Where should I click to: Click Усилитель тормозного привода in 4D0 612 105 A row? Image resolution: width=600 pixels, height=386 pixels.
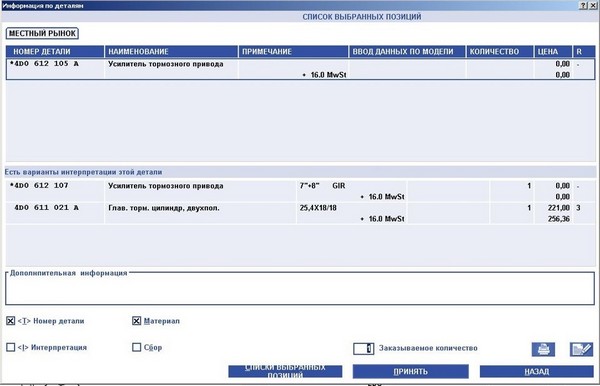[x=166, y=64]
